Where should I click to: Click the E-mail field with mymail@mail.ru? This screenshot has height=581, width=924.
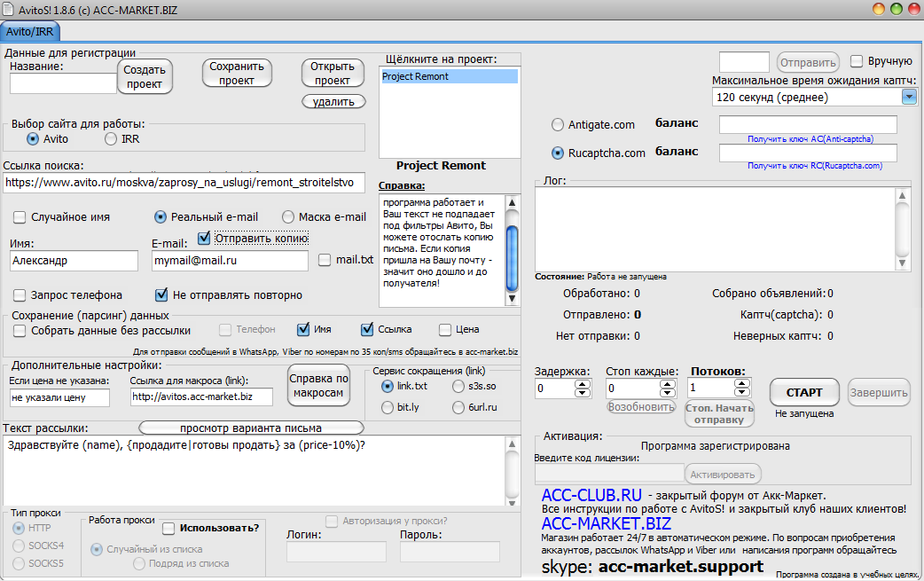[x=230, y=261]
